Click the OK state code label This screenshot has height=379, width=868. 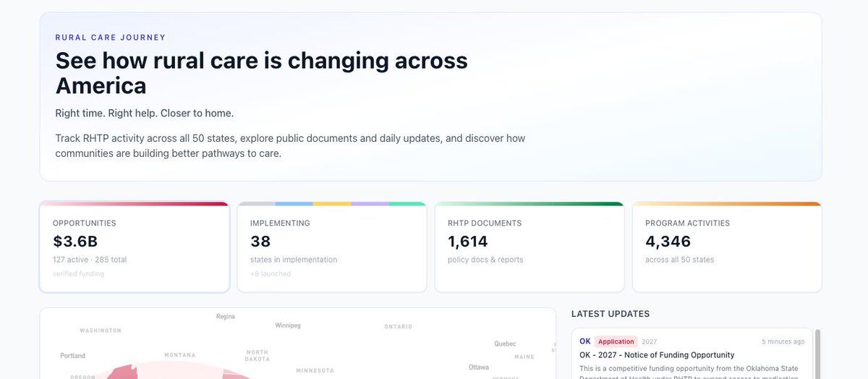[x=585, y=341]
